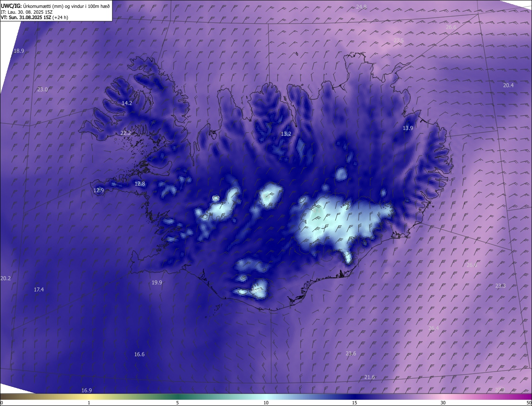Click the 5 mark on the color scale
This screenshot has width=532, height=406.
[x=177, y=403]
